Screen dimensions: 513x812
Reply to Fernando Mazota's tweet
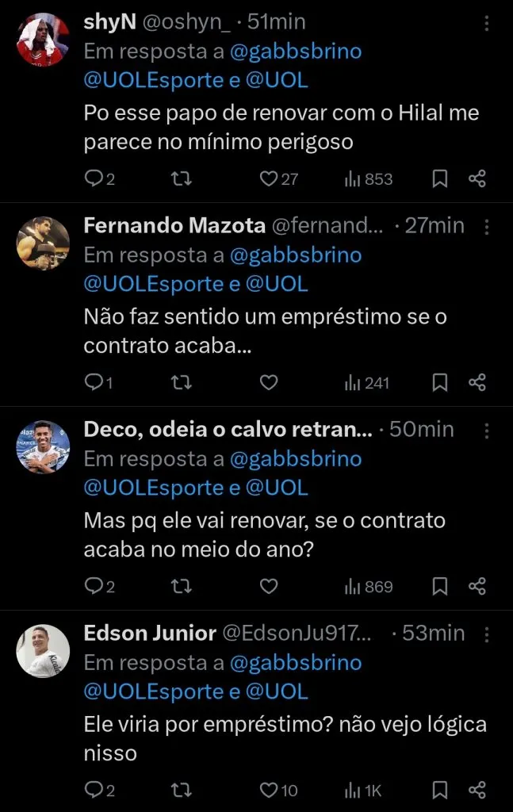tap(94, 382)
